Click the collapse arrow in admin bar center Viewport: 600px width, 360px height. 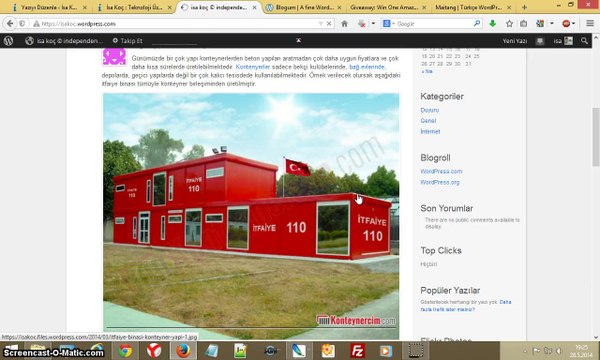pos(298,40)
